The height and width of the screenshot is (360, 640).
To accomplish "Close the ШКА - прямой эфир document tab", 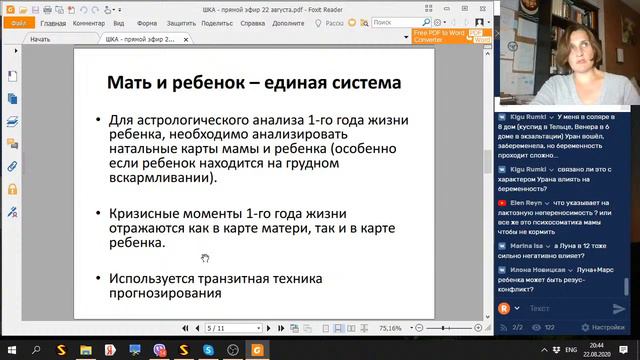I will point(186,40).
